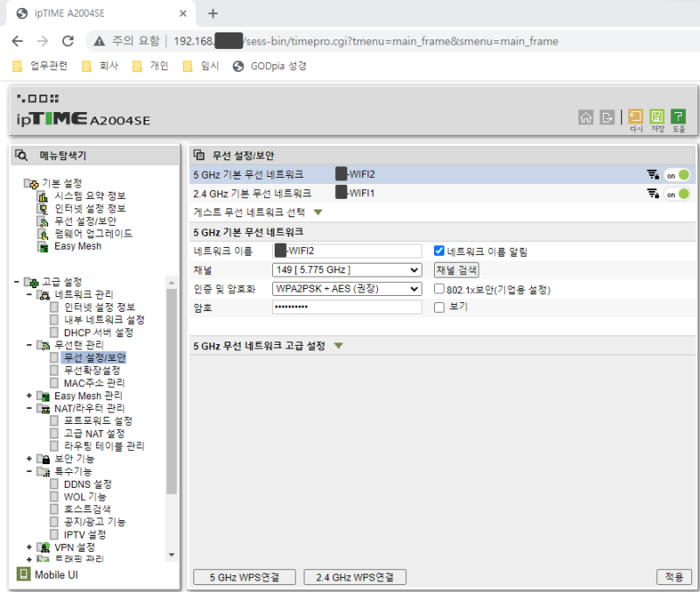The width and height of the screenshot is (700, 592).
Task: Open the 인증 및 암호화 dropdown
Action: click(346, 288)
